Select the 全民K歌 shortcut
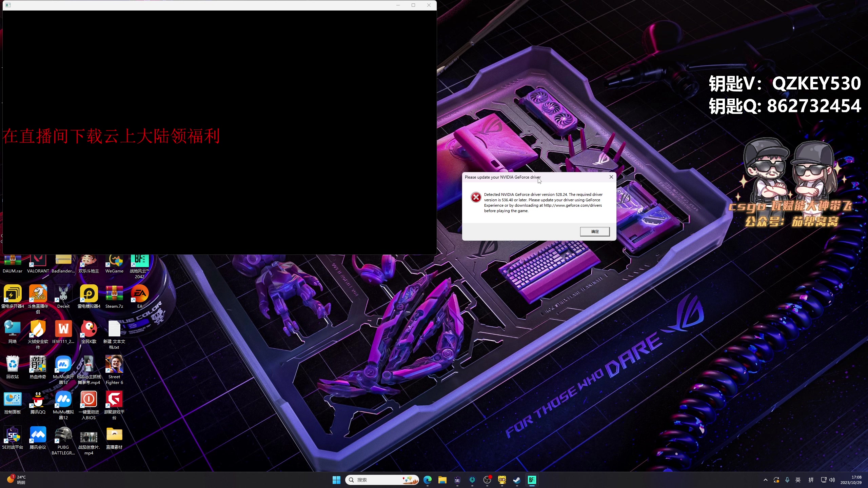Screen dimensions: 868x488 [x=89, y=332]
